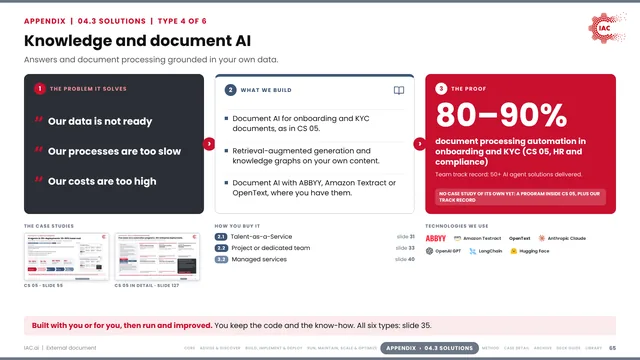
Task: Click 'Document AI for onboarding and KYC' bullet
Action: point(301,123)
